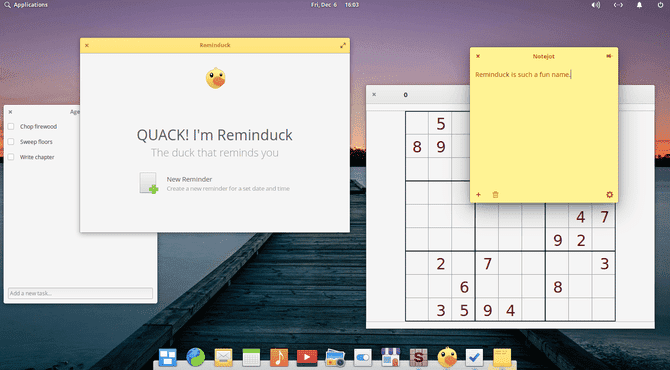Click the Add a new task field

(80, 293)
